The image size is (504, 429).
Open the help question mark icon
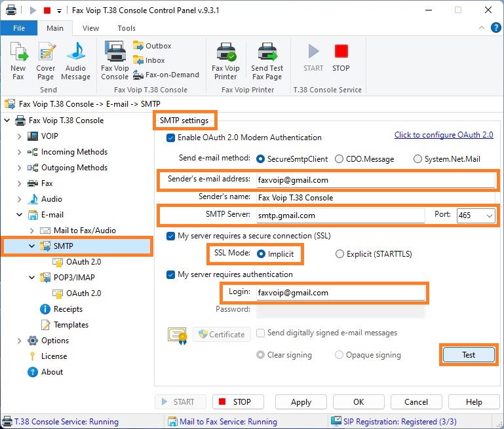[495, 28]
